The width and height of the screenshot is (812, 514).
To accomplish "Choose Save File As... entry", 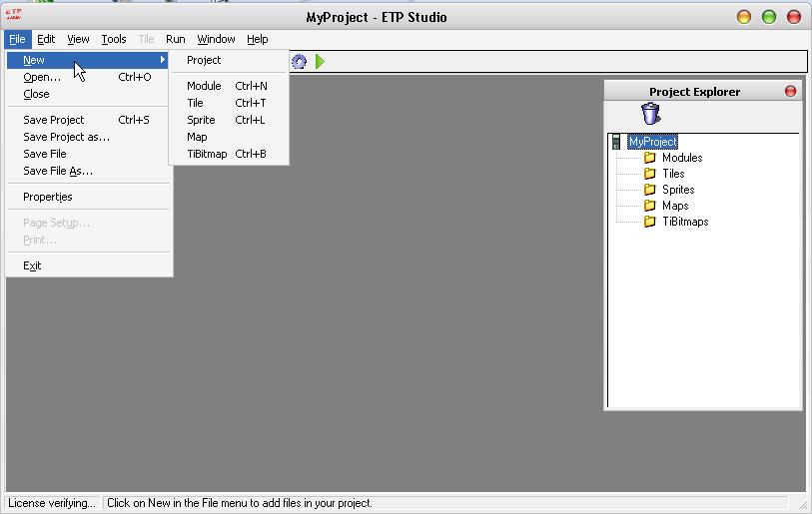I will coord(88,171).
